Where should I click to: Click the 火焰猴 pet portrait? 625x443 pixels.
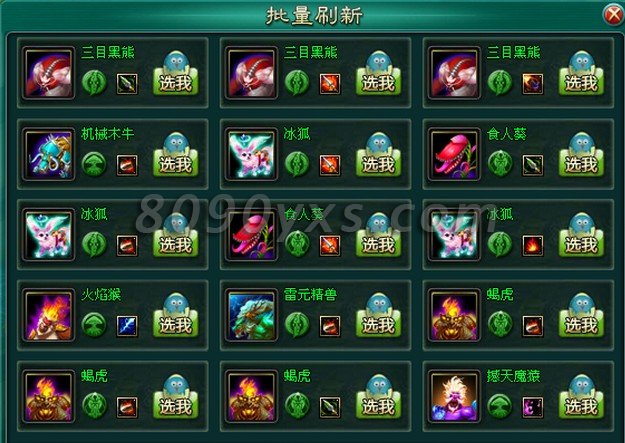point(49,315)
